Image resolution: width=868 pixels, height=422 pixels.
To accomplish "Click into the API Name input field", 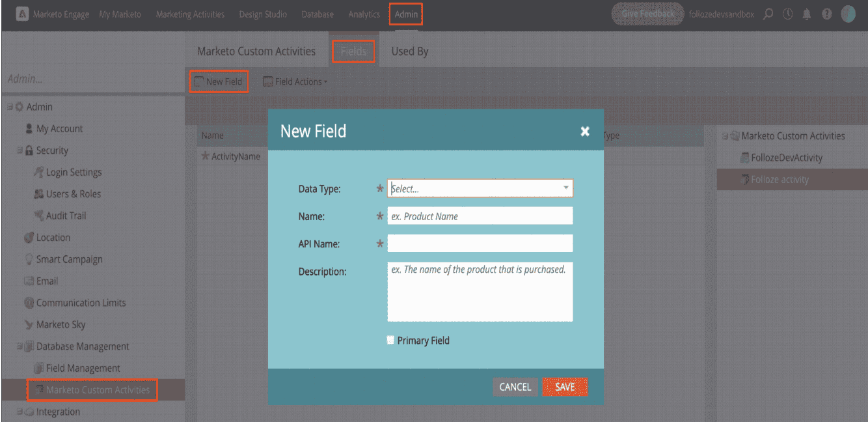I will [x=480, y=244].
